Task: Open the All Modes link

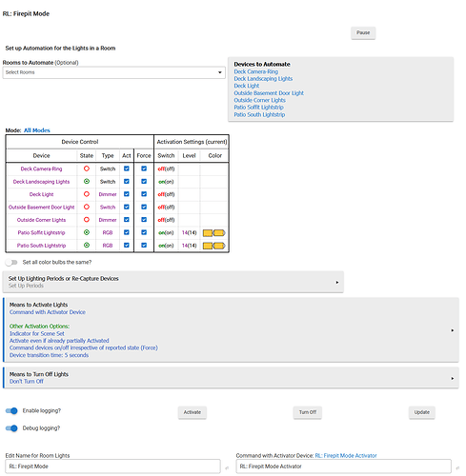Action: (x=37, y=130)
